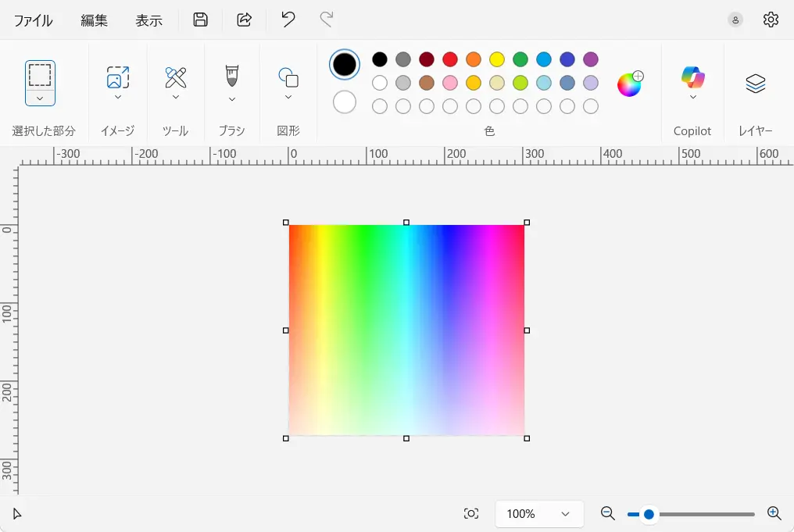
Task: Click the fit to window icon
Action: pos(471,514)
